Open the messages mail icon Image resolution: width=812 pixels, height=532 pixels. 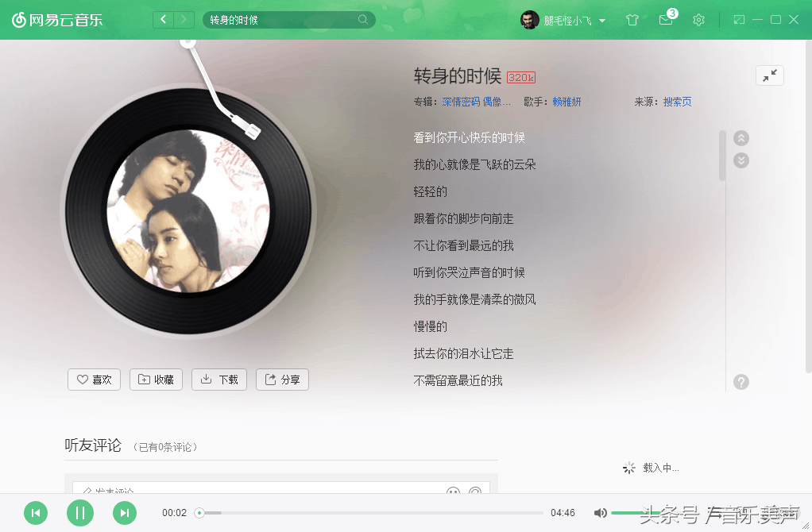tap(666, 20)
